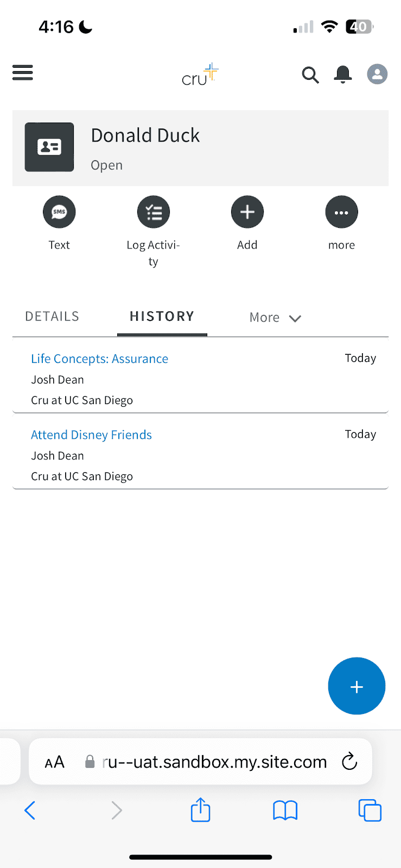Expand the More tabs dropdown
The width and height of the screenshot is (401, 868).
click(275, 318)
